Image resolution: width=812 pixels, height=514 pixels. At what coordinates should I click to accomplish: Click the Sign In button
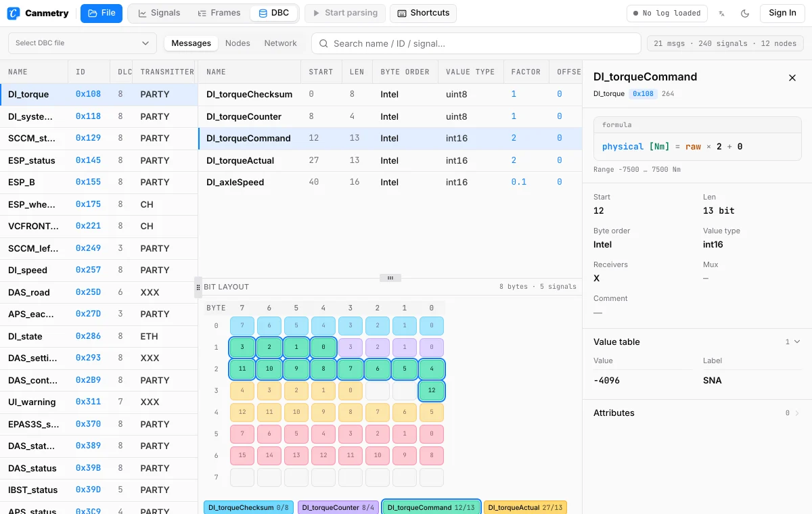(782, 13)
